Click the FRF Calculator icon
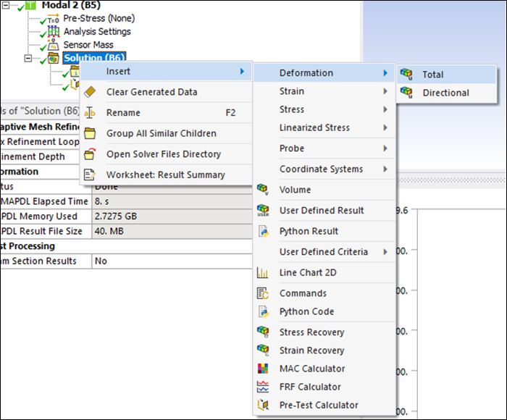This screenshot has width=507, height=420. (264, 387)
